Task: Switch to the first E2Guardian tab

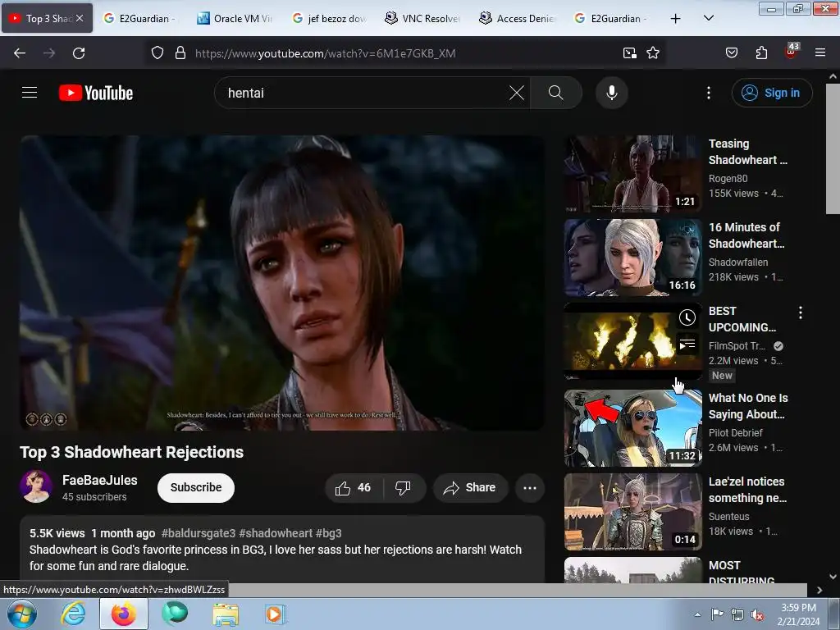Action: click(140, 18)
